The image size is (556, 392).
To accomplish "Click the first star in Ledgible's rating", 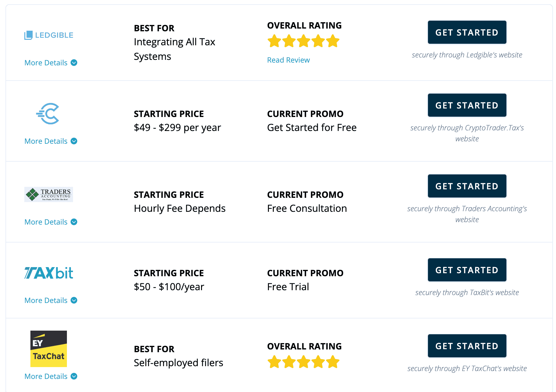I will coord(274,41).
